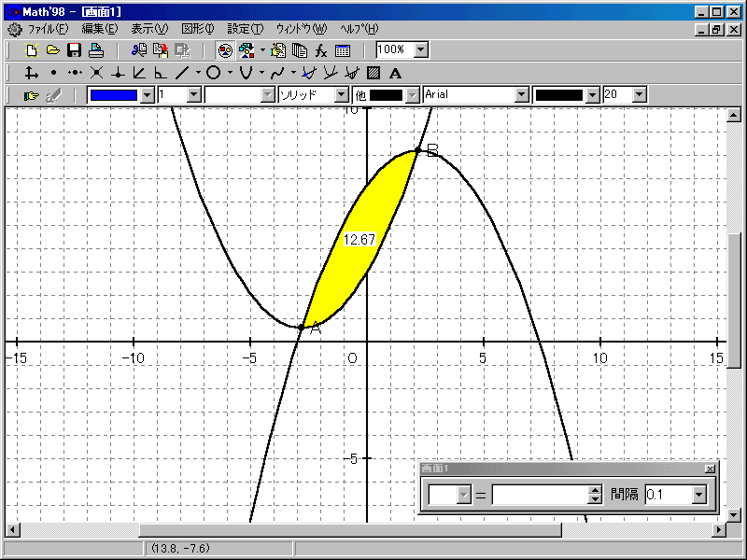This screenshot has height=560, width=747.
Task: Click the Save floppy disk icon
Action: point(75,50)
